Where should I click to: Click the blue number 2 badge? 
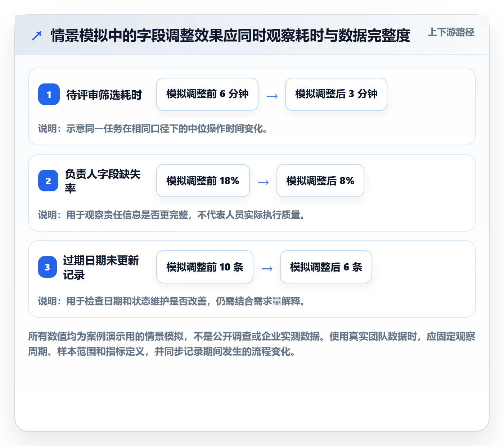click(x=48, y=181)
